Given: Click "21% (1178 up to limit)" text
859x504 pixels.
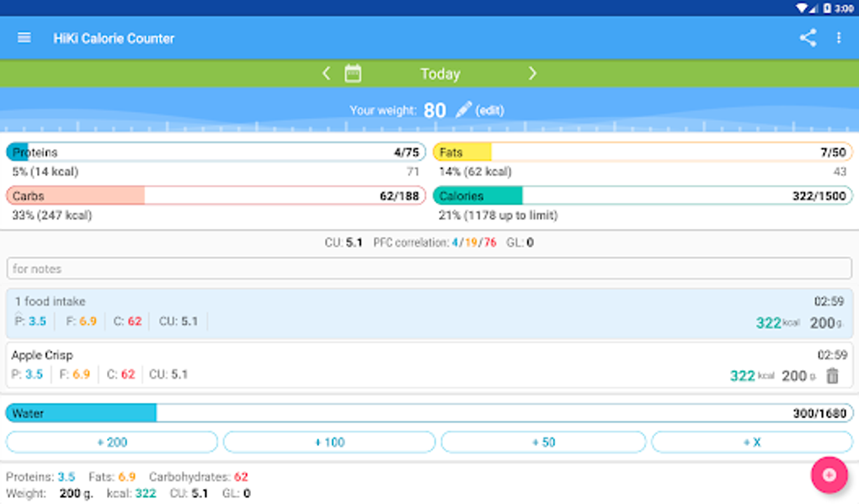Looking at the screenshot, I should click(x=498, y=215).
